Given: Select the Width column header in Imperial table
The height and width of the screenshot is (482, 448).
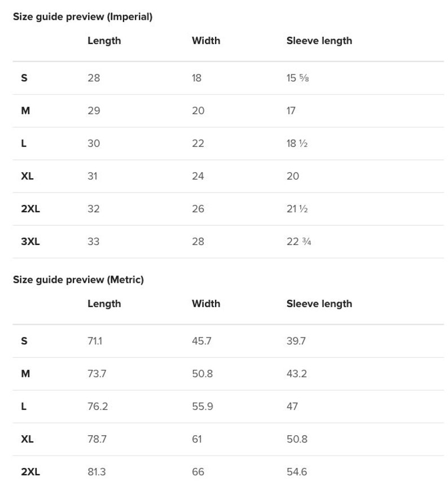Looking at the screenshot, I should tap(206, 41).
